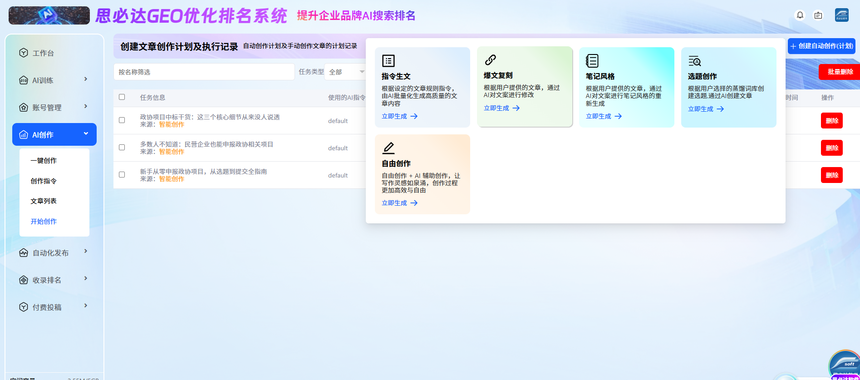Click task title 政协项目中标干货
Screen dimensions: 860x380
click(210, 117)
